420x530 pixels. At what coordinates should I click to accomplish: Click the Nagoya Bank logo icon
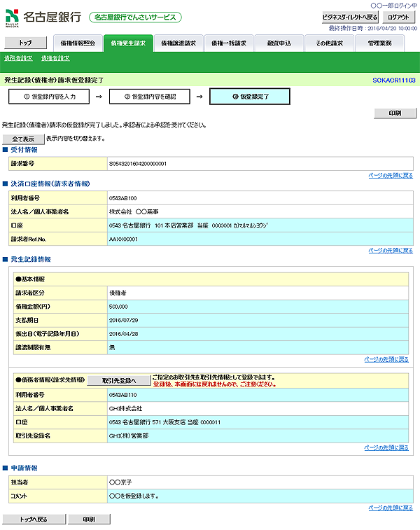coord(12,18)
